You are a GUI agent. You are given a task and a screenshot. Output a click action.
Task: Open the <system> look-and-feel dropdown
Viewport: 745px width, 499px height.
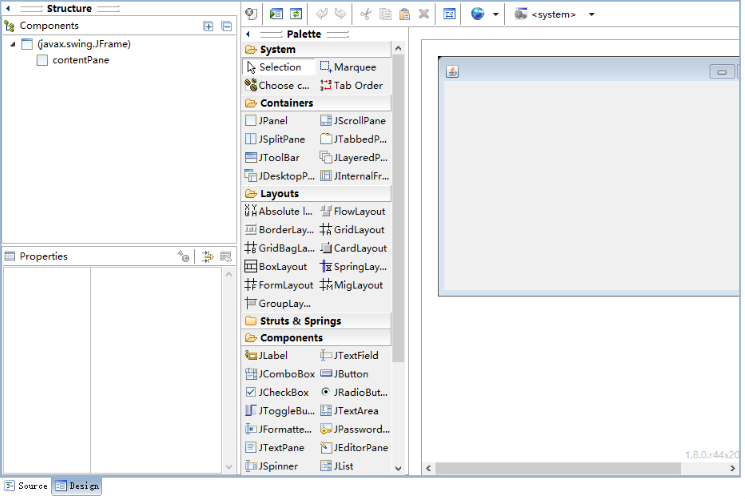(591, 15)
